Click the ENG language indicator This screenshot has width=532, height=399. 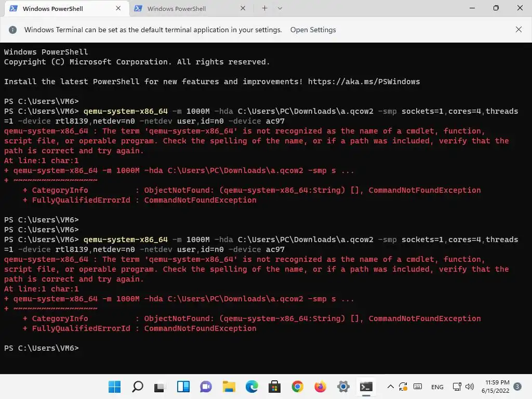(437, 387)
